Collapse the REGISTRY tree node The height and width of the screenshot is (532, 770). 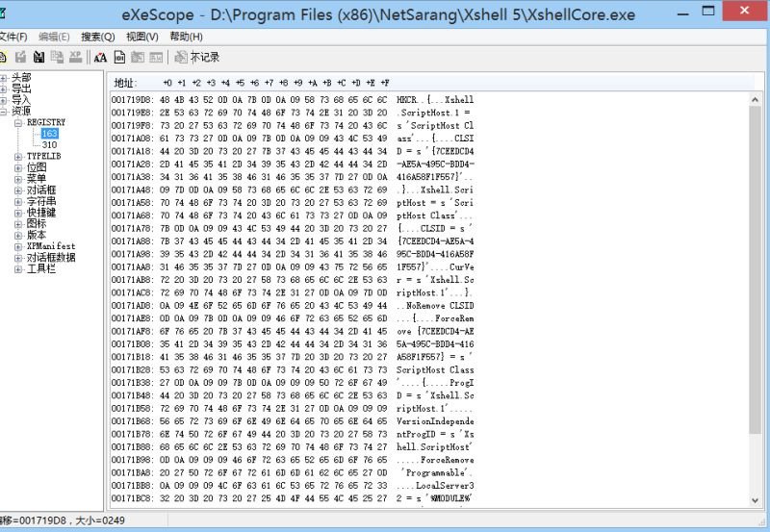coord(18,123)
